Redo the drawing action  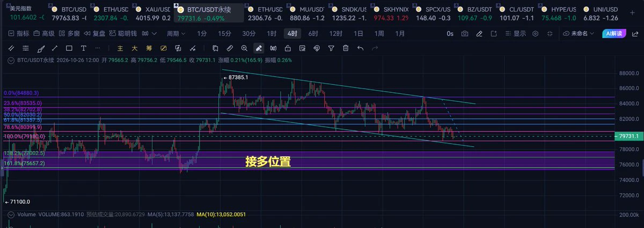coord(375,48)
